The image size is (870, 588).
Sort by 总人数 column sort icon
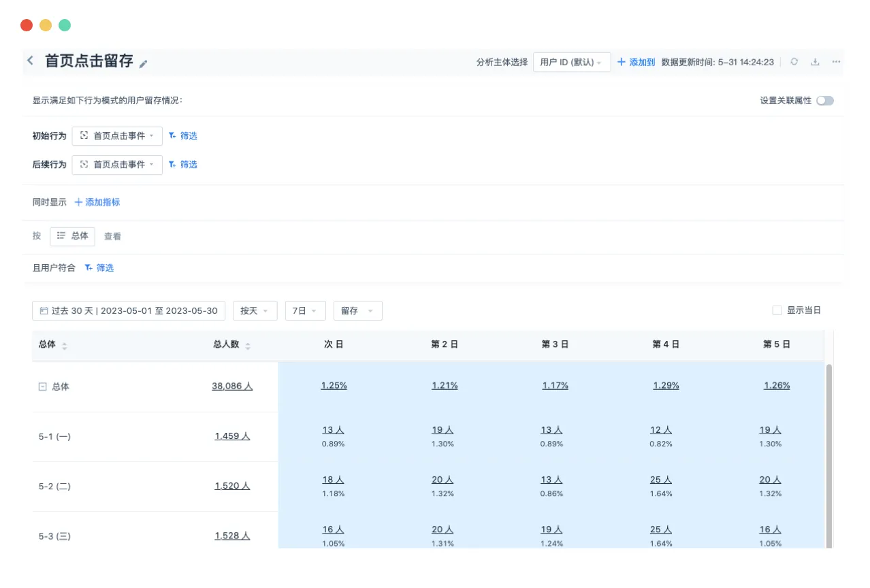(248, 346)
